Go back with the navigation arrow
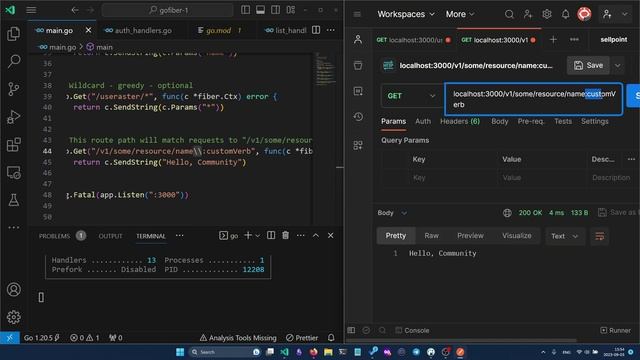The image size is (640, 360). pos(75,10)
